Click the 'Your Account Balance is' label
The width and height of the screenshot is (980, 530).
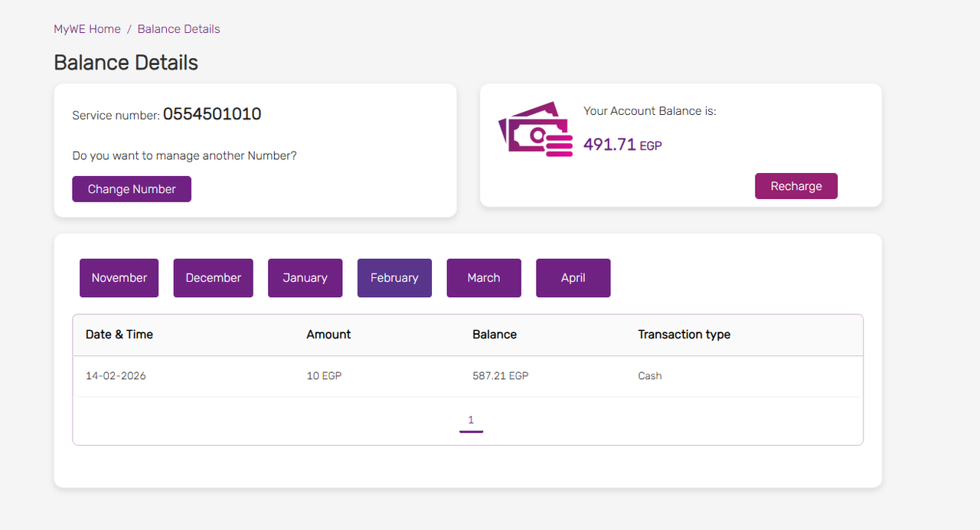click(650, 111)
